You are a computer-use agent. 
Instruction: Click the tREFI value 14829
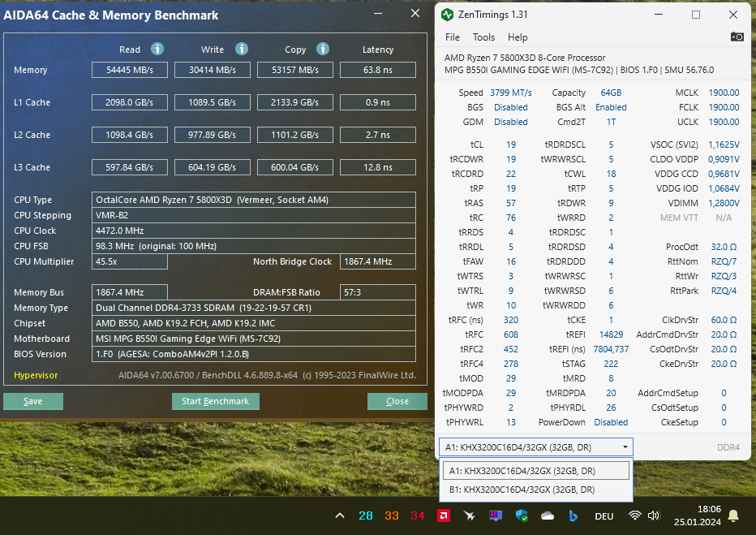[611, 334]
